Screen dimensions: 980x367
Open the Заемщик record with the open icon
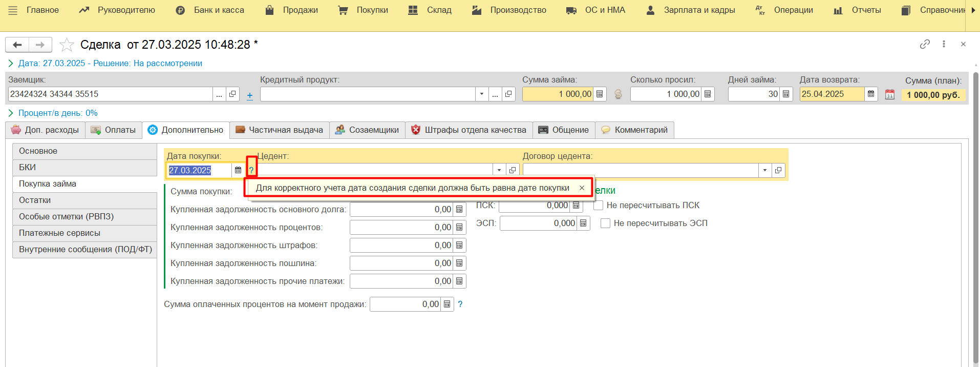tap(232, 94)
